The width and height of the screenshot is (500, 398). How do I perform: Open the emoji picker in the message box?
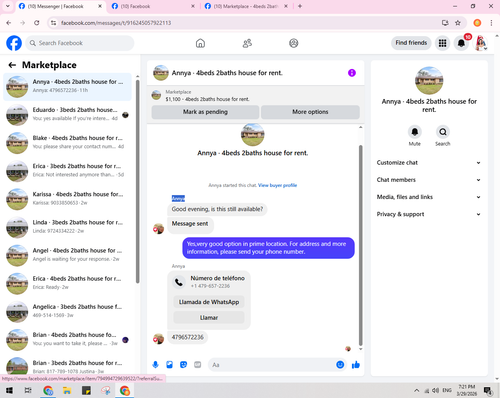[340, 365]
